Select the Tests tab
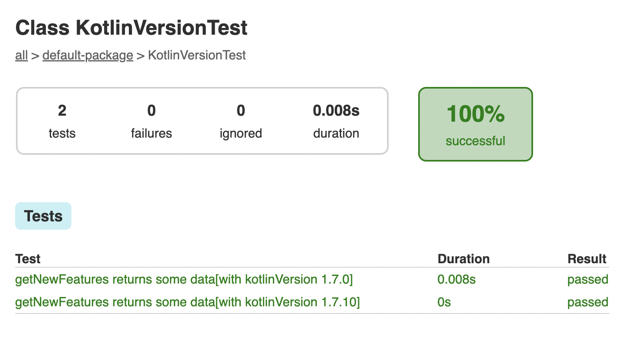The width and height of the screenshot is (644, 339). (43, 216)
